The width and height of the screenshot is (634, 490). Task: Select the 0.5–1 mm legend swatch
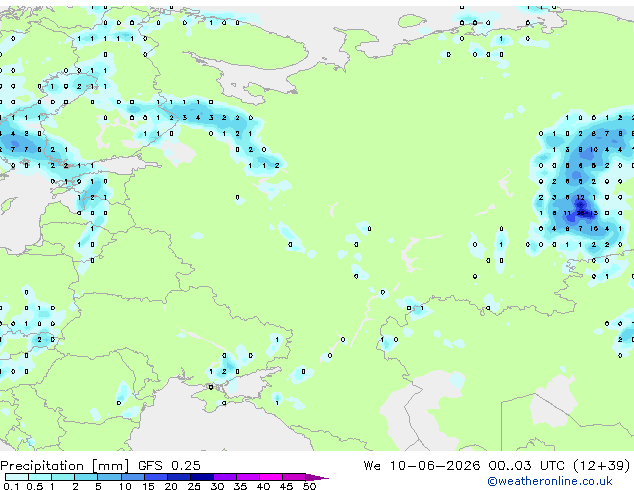(40, 477)
